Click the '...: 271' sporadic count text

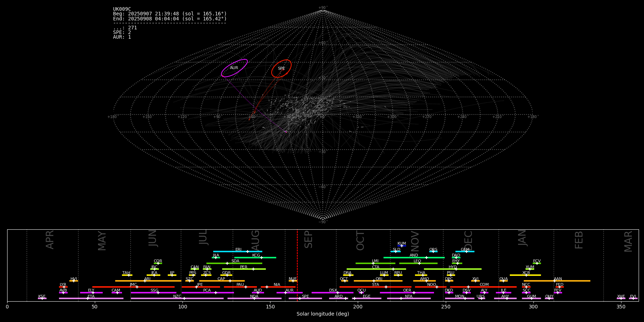[125, 28]
